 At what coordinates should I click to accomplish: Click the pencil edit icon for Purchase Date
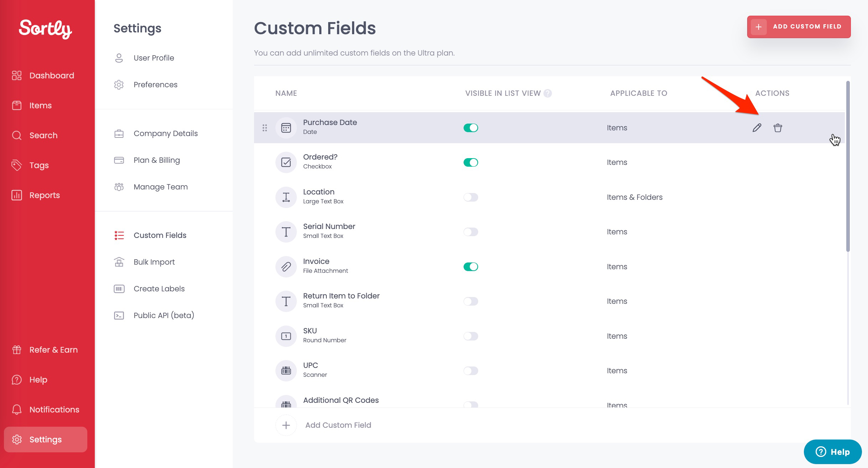(757, 128)
